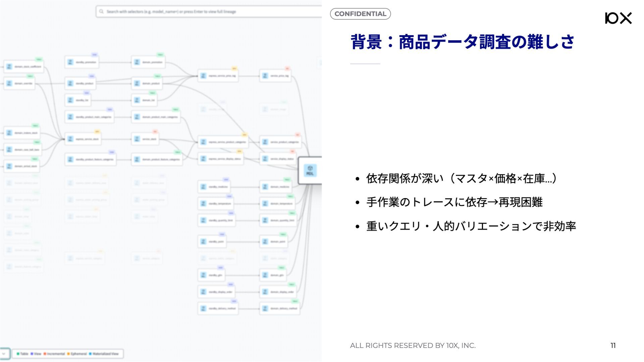Click the blue Materialized View legend swatch
The height and width of the screenshot is (362, 644).
(90, 354)
